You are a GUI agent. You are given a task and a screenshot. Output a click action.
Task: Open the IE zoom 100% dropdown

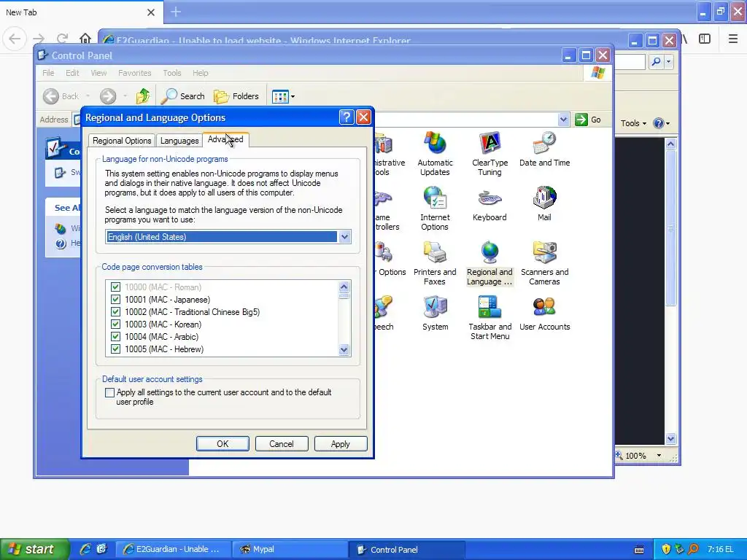pos(659,456)
